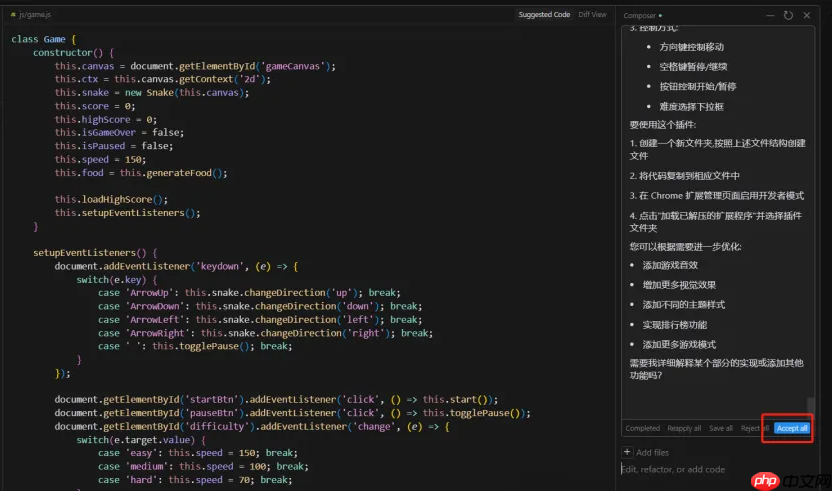Click the Composer history refresh icon

click(x=788, y=15)
